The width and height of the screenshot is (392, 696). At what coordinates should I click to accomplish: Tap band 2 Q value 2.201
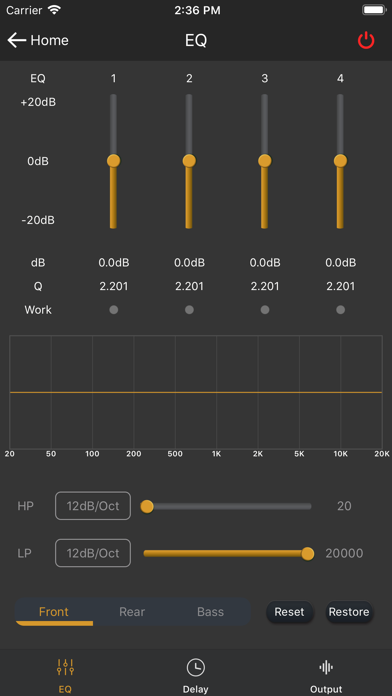pos(189,286)
